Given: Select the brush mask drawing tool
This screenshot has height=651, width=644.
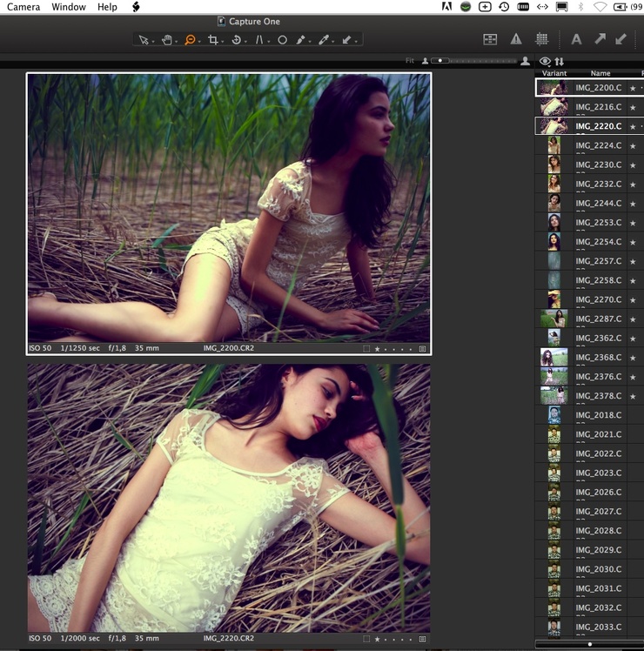Looking at the screenshot, I should coord(300,40).
